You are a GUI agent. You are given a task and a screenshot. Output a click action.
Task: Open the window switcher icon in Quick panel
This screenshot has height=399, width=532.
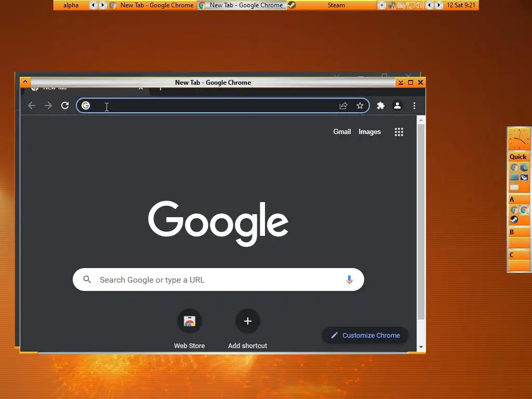tap(524, 178)
